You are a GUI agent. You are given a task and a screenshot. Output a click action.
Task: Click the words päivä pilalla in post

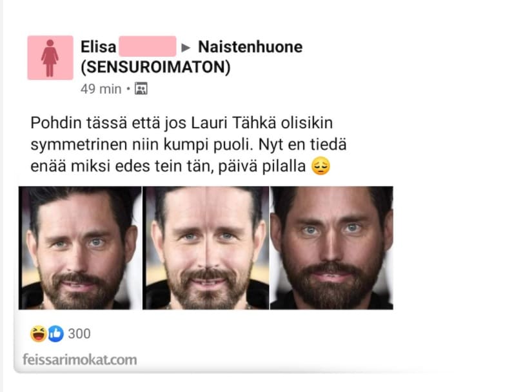click(x=262, y=166)
